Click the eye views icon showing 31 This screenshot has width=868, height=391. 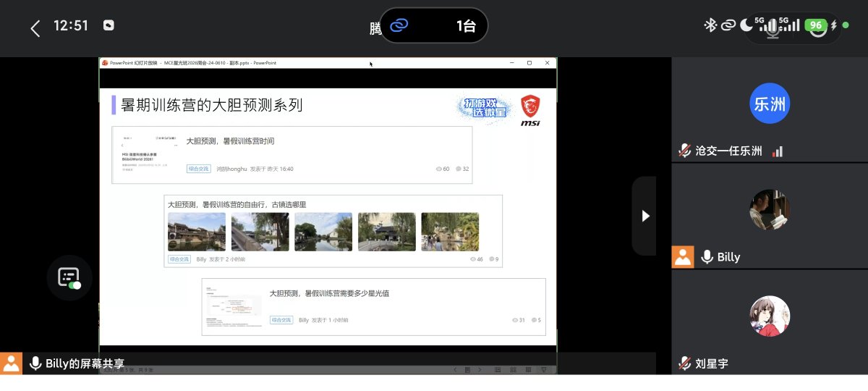(515, 320)
